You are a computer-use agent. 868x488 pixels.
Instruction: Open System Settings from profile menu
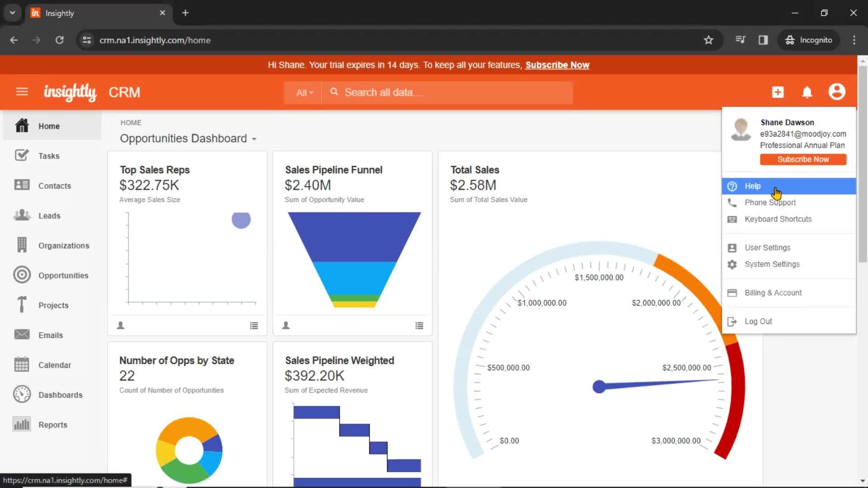pos(789,264)
